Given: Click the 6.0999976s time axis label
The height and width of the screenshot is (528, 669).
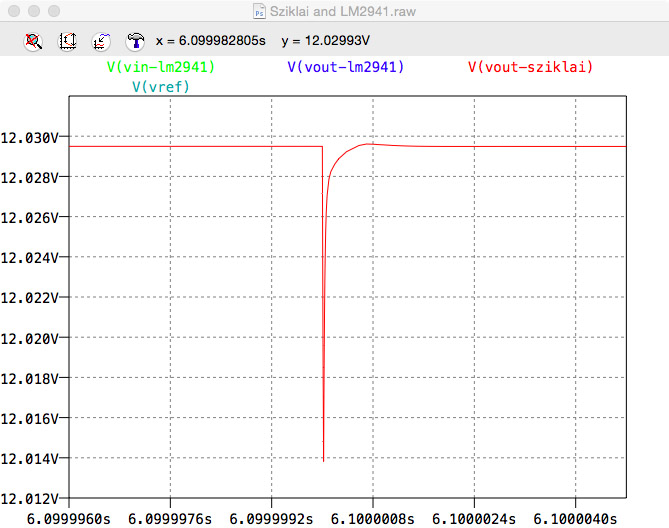Looking at the screenshot, I should pyautogui.click(x=170, y=519).
